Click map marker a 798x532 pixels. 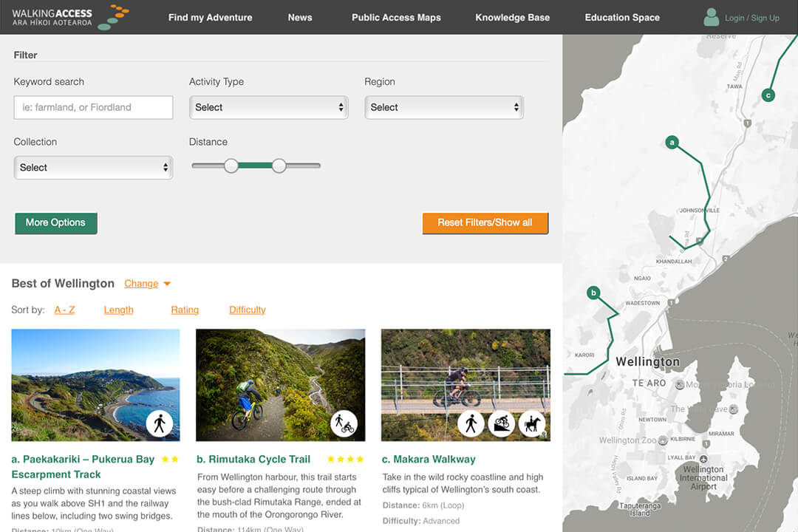(672, 143)
